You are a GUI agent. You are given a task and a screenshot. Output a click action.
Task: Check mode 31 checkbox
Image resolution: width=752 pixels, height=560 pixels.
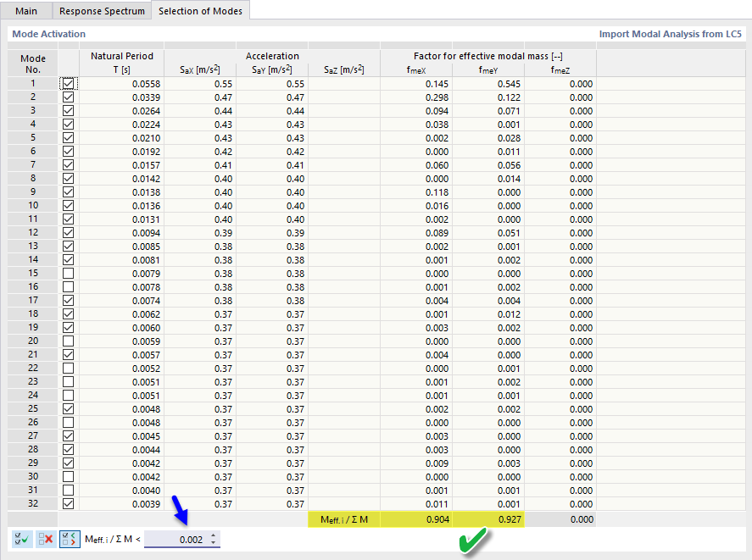pos(68,490)
